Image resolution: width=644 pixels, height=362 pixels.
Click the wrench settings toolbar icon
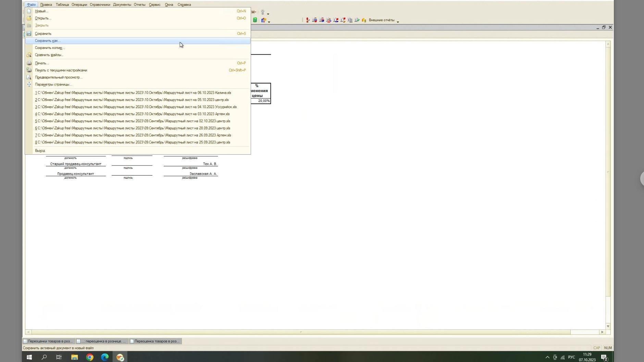coord(263,12)
